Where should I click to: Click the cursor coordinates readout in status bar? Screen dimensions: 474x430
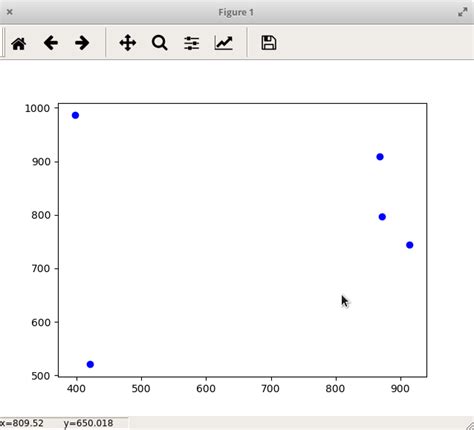pos(56,423)
